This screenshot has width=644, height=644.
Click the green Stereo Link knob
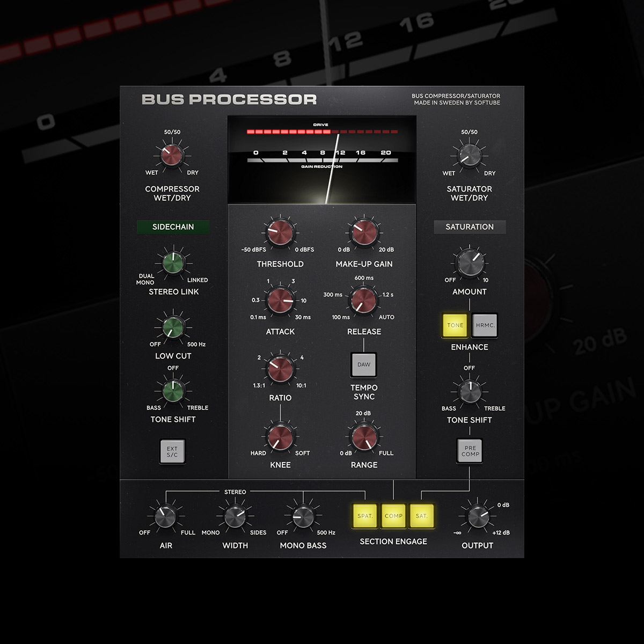pyautogui.click(x=173, y=262)
